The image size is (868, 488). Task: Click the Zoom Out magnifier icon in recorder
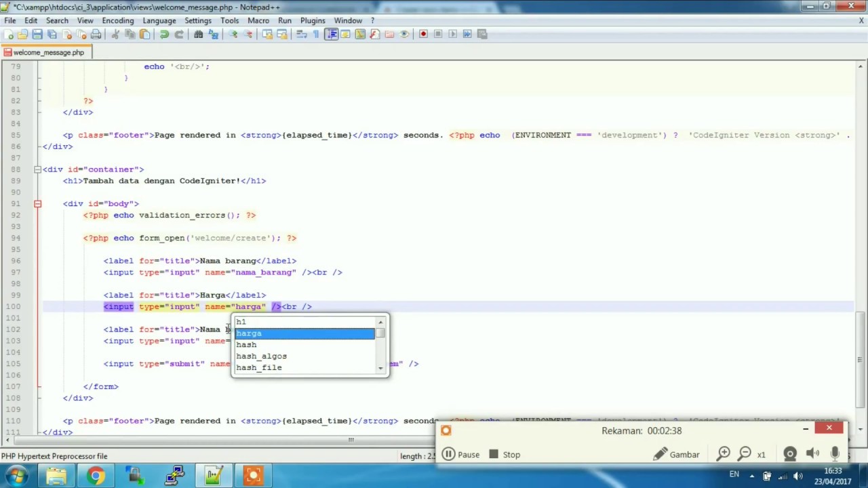pos(745,454)
